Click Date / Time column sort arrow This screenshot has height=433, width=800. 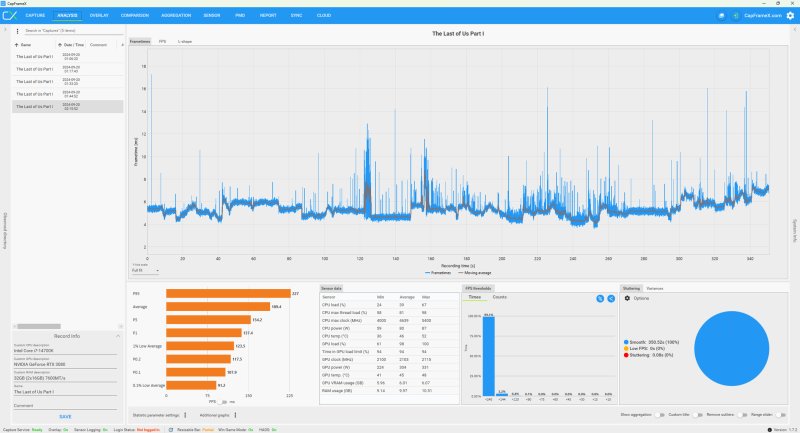[x=60, y=45]
